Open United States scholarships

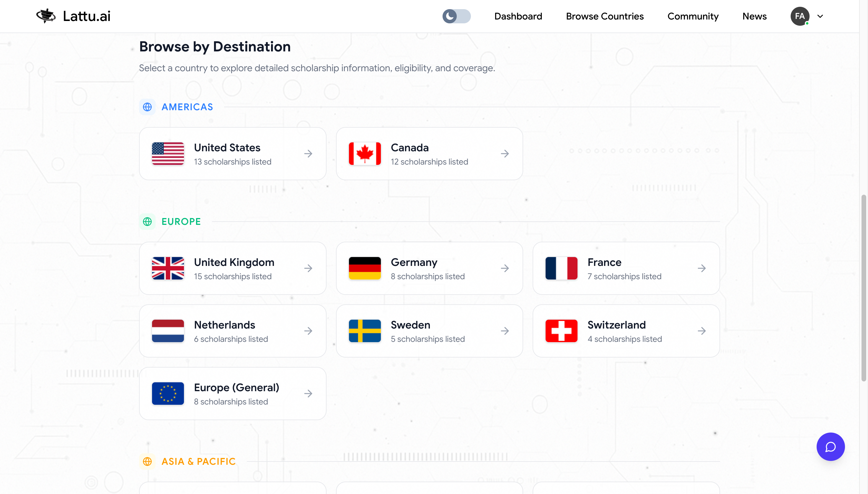click(233, 154)
